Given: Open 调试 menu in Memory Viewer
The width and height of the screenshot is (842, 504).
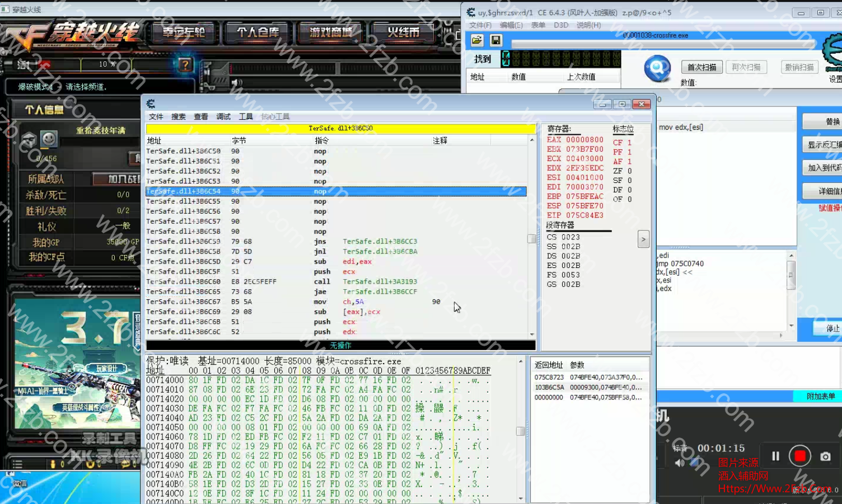Looking at the screenshot, I should (x=223, y=116).
